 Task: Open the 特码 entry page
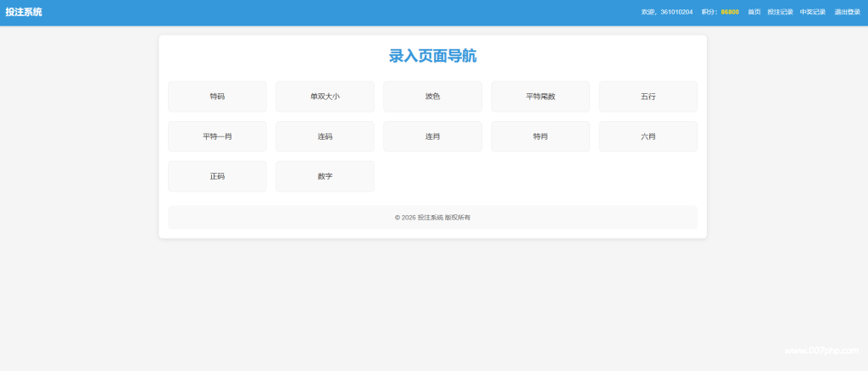tap(217, 97)
